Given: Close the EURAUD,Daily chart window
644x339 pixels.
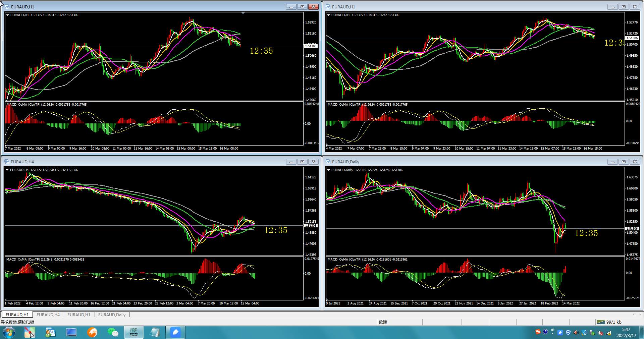Looking at the screenshot, I should click(x=635, y=162).
